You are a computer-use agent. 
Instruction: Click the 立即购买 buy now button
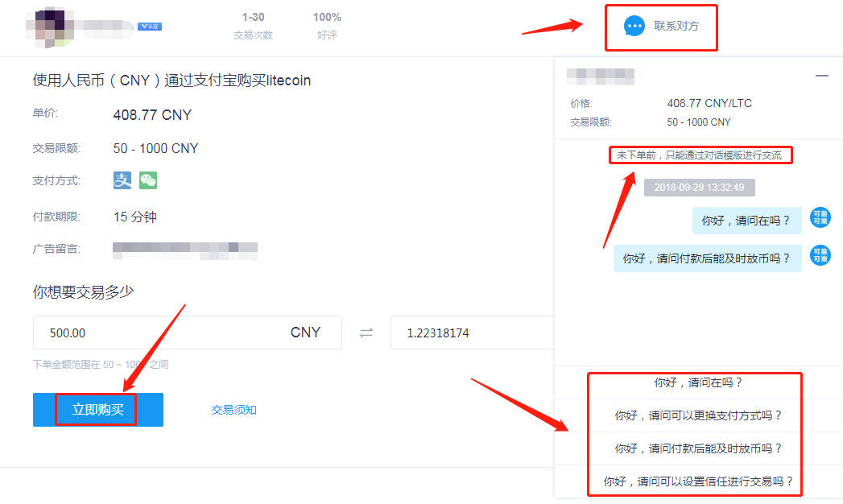98,410
